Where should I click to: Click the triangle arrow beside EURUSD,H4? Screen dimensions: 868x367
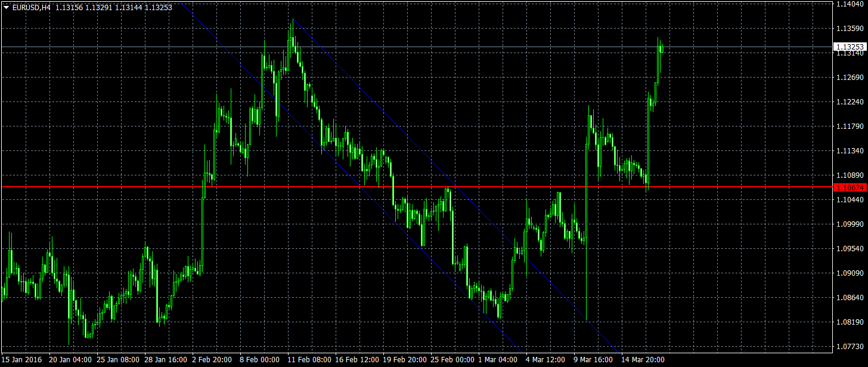[6, 8]
